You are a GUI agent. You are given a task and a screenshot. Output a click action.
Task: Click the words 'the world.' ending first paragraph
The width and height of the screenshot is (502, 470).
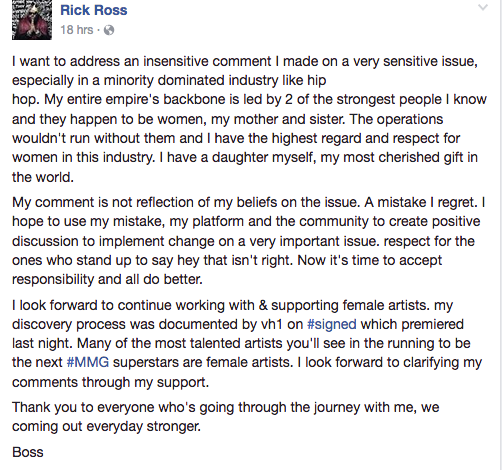pyautogui.click(x=43, y=177)
